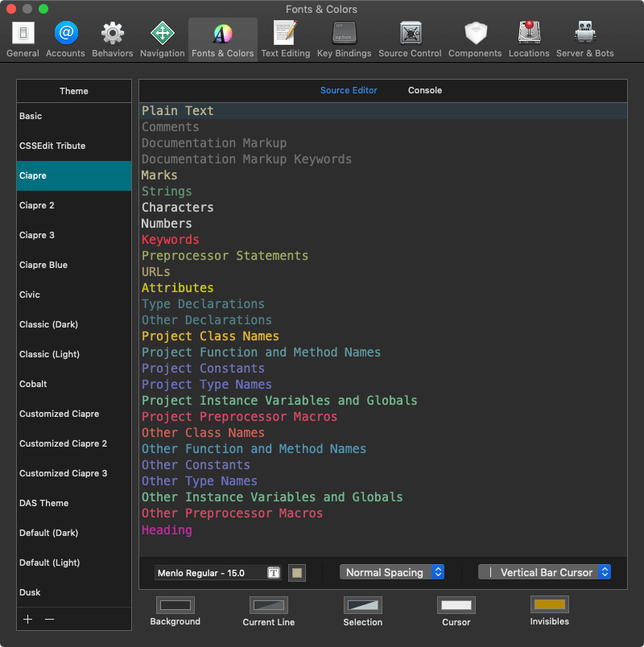Open Vertical Bar Cursor dropdown
Image resolution: width=644 pixels, height=647 pixels.
click(544, 572)
